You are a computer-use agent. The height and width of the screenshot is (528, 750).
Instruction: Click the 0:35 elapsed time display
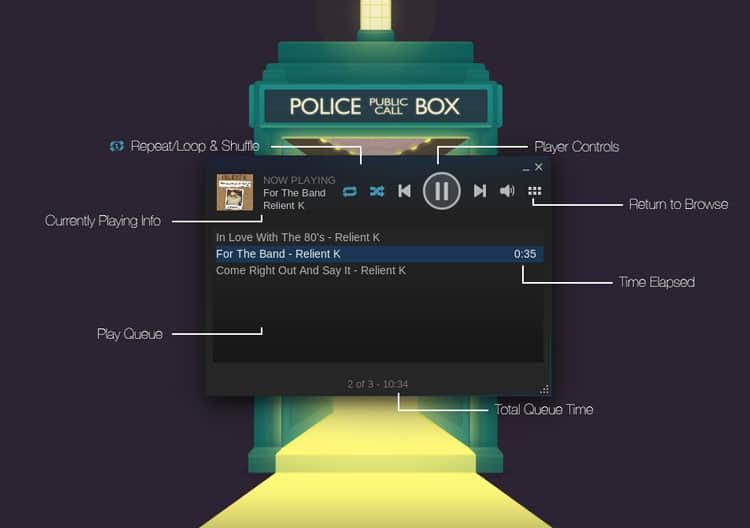click(x=525, y=254)
